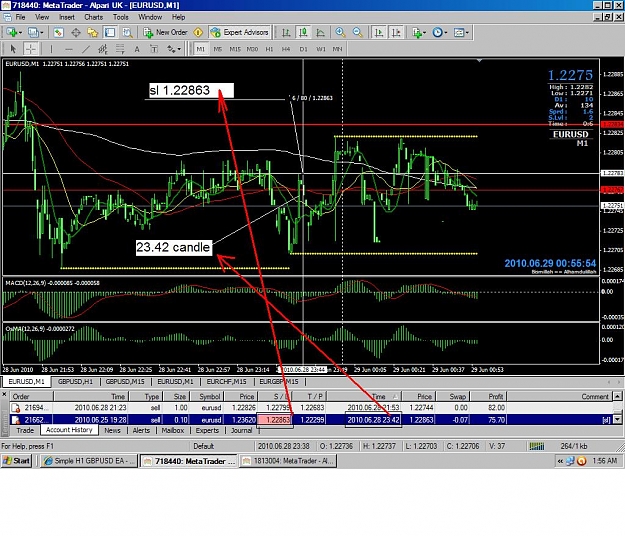Viewport: 625px width, 536px height.
Task: Open the Indicators list dropdown
Action: (419, 33)
